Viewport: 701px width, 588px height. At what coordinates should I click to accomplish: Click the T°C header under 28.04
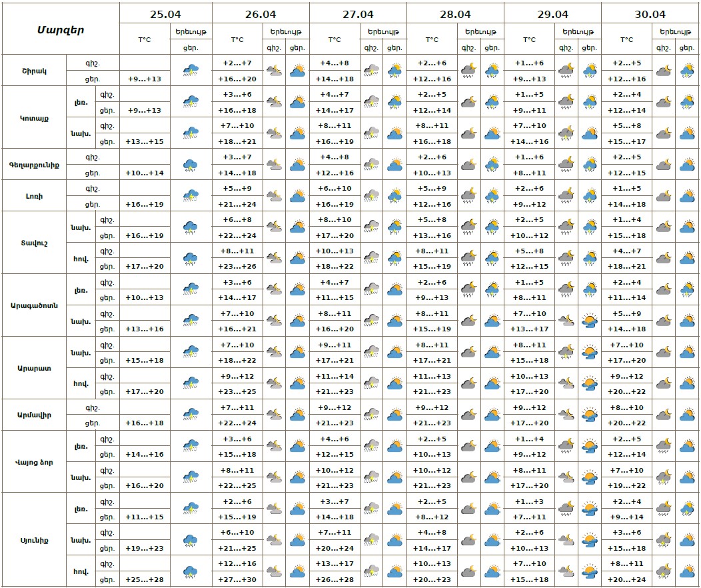(432, 40)
